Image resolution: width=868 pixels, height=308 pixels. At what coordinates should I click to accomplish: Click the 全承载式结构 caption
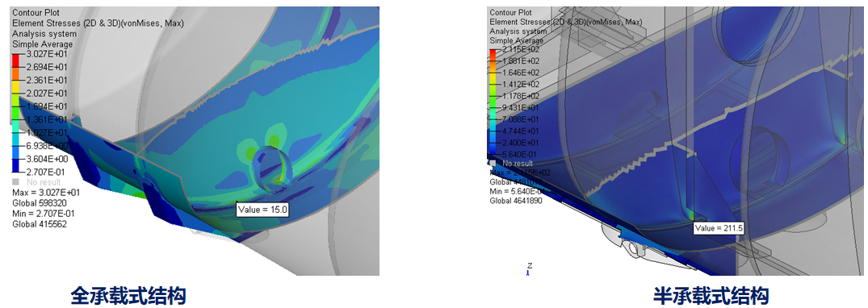pos(128,295)
